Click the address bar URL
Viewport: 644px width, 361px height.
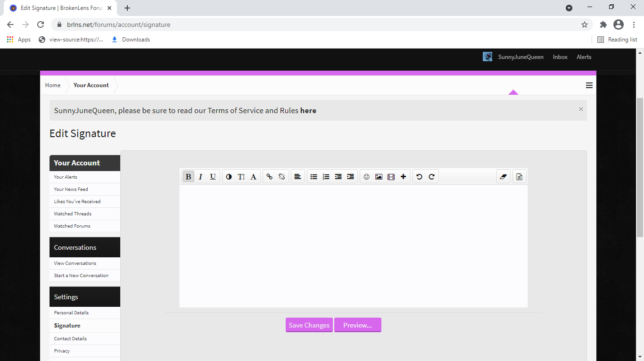[118, 25]
